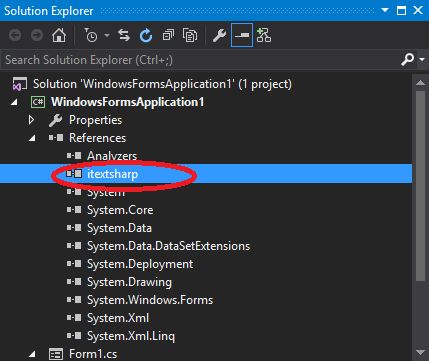Click the Form1.cs form icon

[56, 354]
